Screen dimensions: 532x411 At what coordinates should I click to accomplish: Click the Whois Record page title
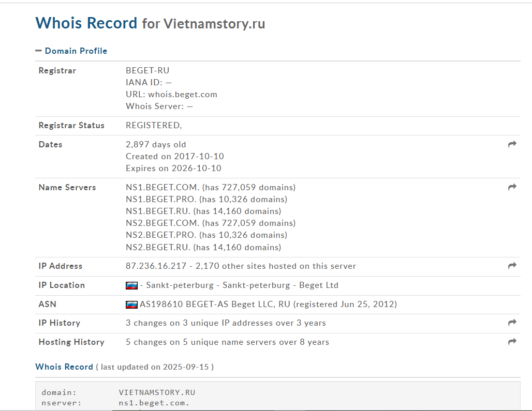pyautogui.click(x=150, y=23)
